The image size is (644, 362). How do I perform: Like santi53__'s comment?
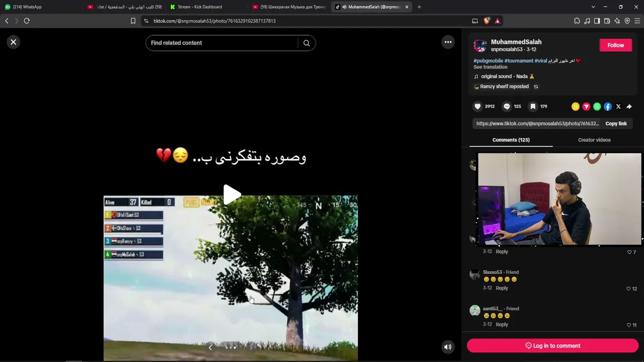[x=628, y=325]
